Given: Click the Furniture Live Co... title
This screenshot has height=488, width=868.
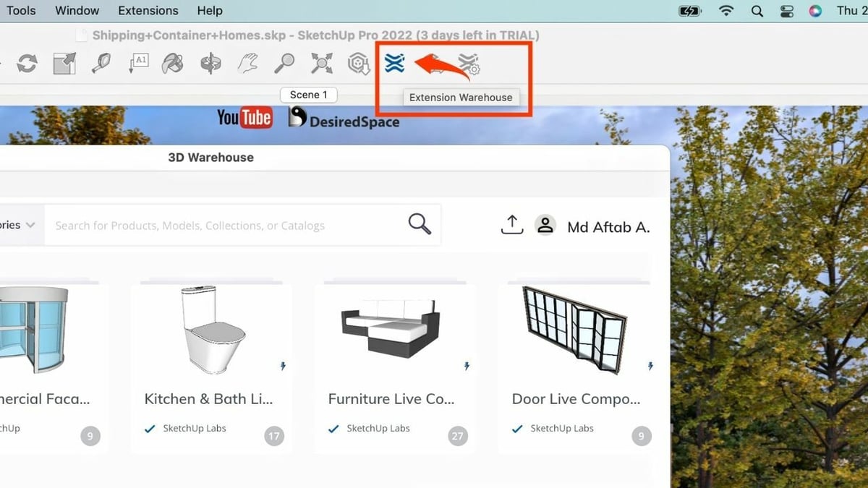Looking at the screenshot, I should coord(391,399).
